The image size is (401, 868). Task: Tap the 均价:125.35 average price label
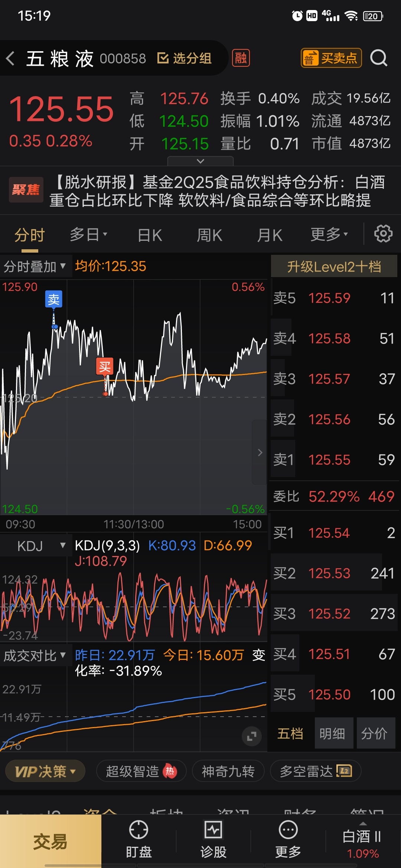(111, 266)
